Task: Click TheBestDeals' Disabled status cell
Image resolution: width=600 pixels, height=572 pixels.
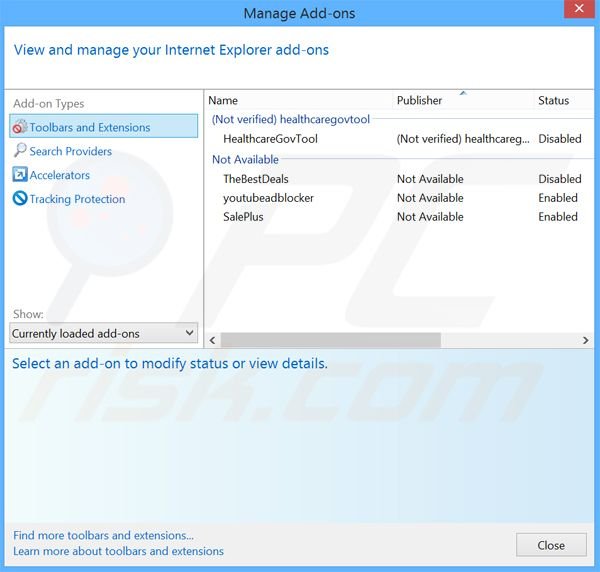Action: (x=559, y=179)
